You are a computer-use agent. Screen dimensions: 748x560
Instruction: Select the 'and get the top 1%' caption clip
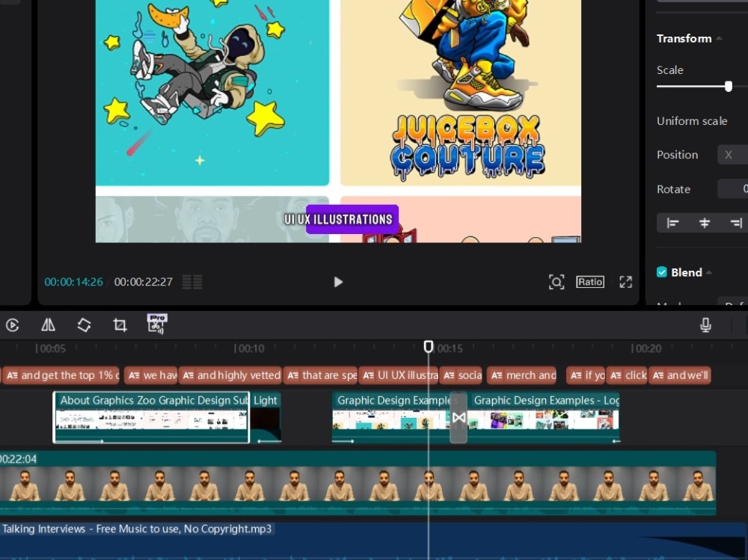[62, 375]
